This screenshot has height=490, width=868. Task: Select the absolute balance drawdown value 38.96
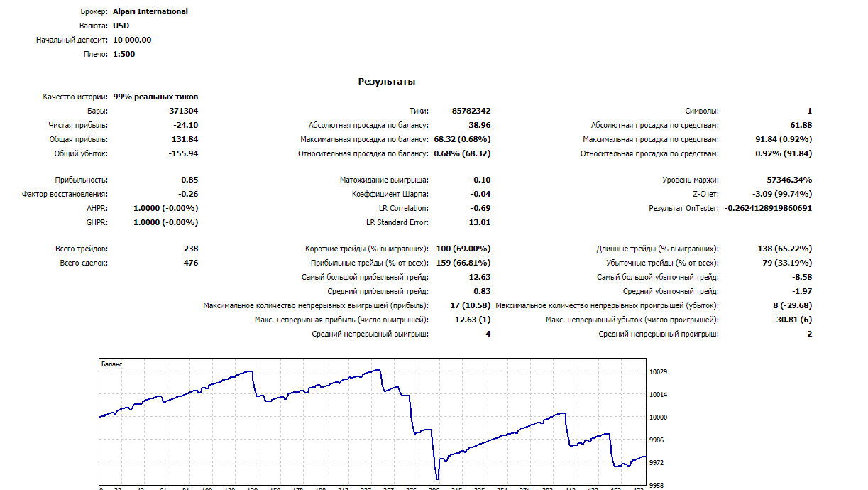point(480,125)
